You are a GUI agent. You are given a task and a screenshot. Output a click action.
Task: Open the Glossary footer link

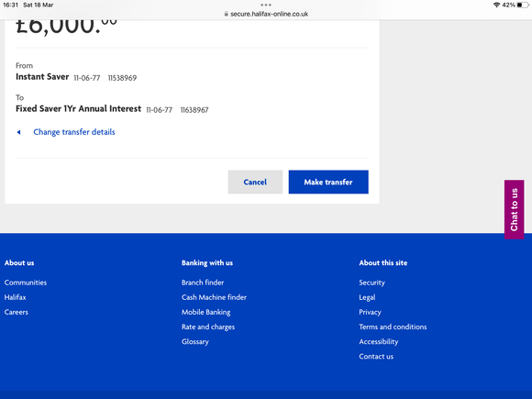click(195, 341)
